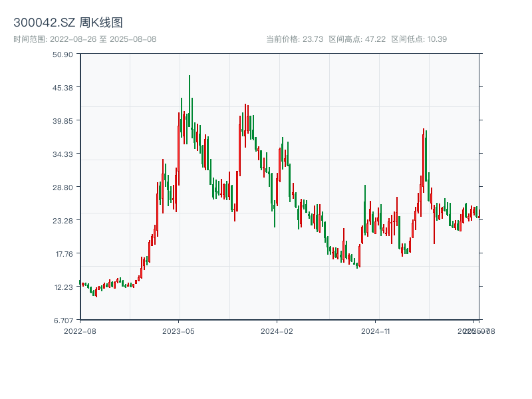
Task: Click the 12.23 y-axis label
Action: tap(63, 287)
